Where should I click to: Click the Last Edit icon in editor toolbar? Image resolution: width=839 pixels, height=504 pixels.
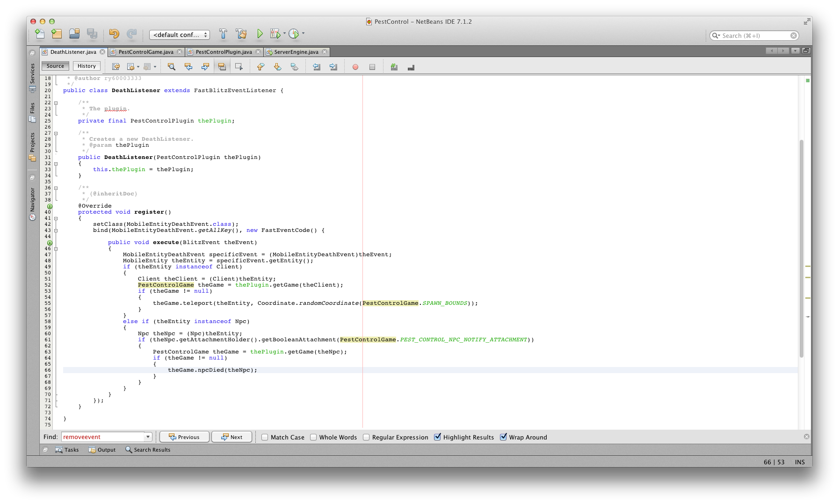116,67
